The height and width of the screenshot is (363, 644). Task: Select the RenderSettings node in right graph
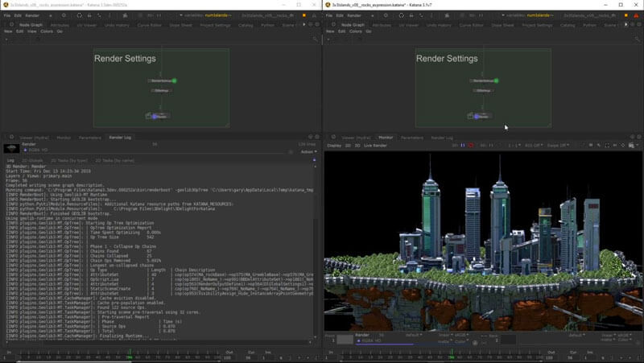(485, 80)
